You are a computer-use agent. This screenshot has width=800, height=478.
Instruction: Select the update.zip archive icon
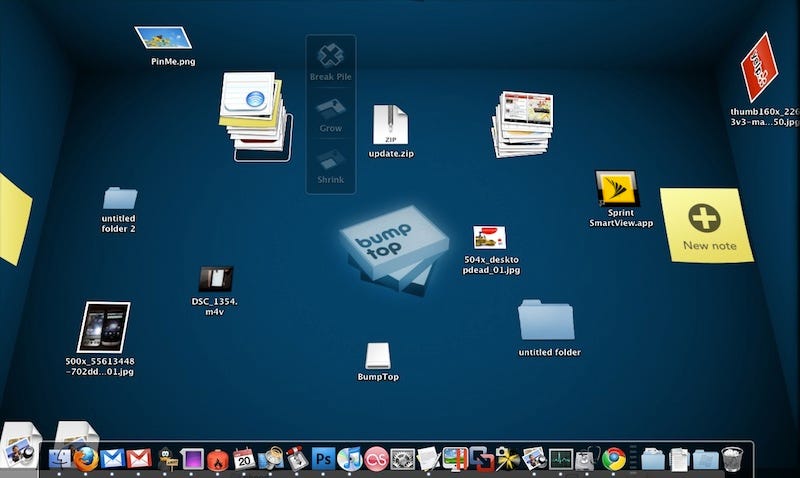[390, 125]
